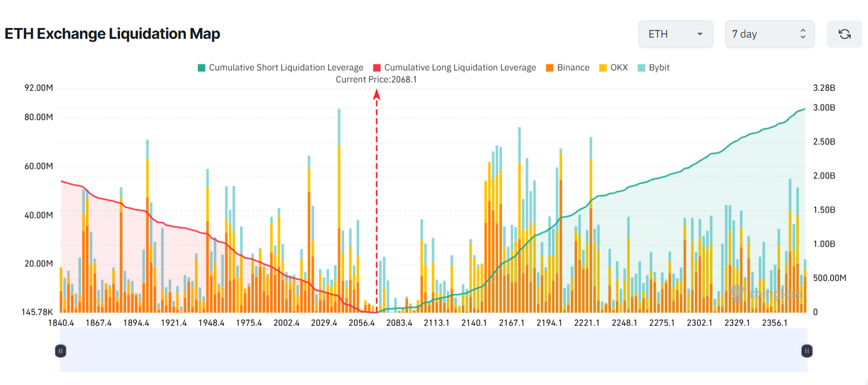Click the up stepper arrow on 7 day selector
868x385 pixels.
point(803,30)
